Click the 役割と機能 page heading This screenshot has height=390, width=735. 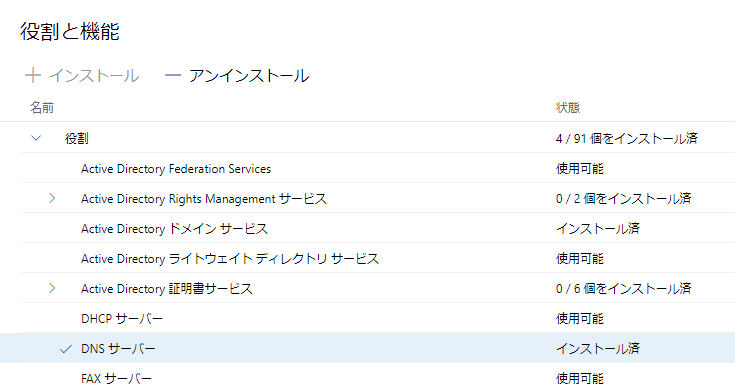pos(70,32)
